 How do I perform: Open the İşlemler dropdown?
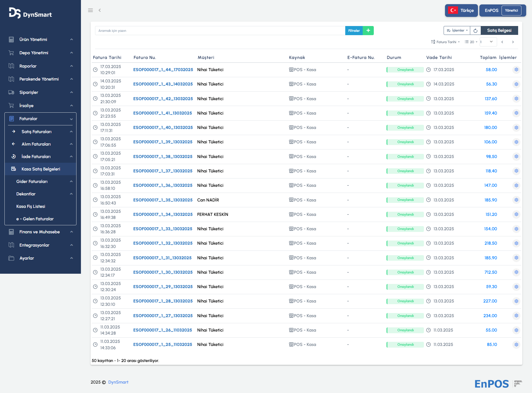point(457,30)
